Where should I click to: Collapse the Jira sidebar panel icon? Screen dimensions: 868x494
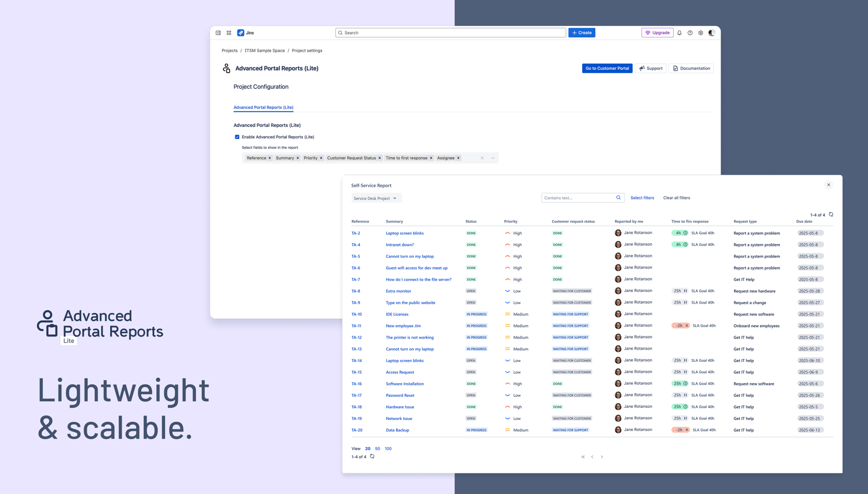coord(218,33)
